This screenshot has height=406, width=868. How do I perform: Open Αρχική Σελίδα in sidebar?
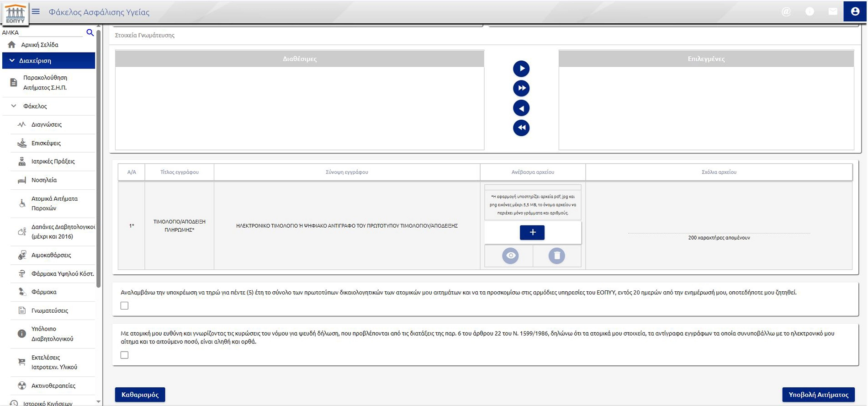click(x=39, y=45)
